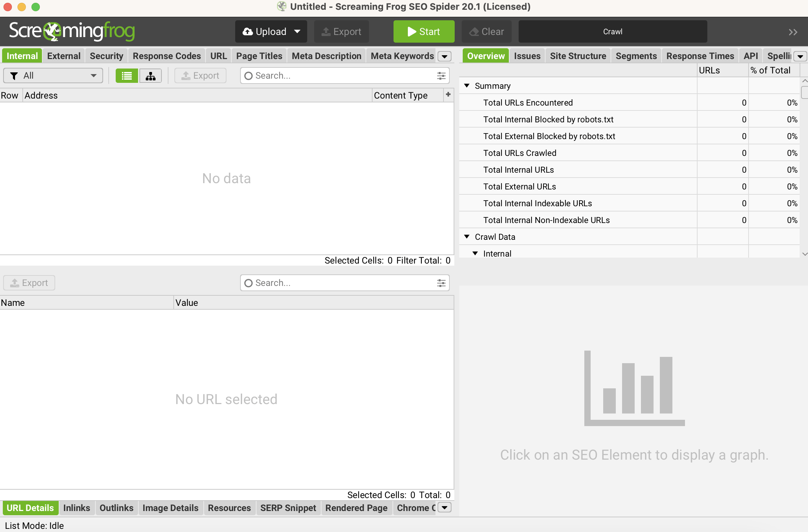Viewport: 808px width, 532px height.
Task: Open the Outlinks bottom tab
Action: [116, 508]
